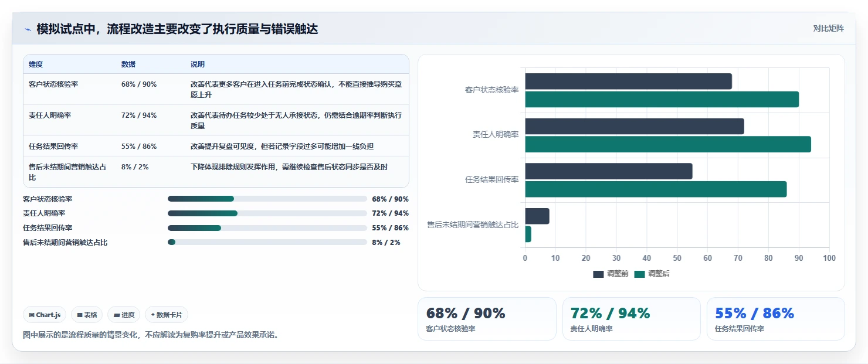Click the 8% / 2% table cell
This screenshot has width=868, height=364.
[x=135, y=167]
